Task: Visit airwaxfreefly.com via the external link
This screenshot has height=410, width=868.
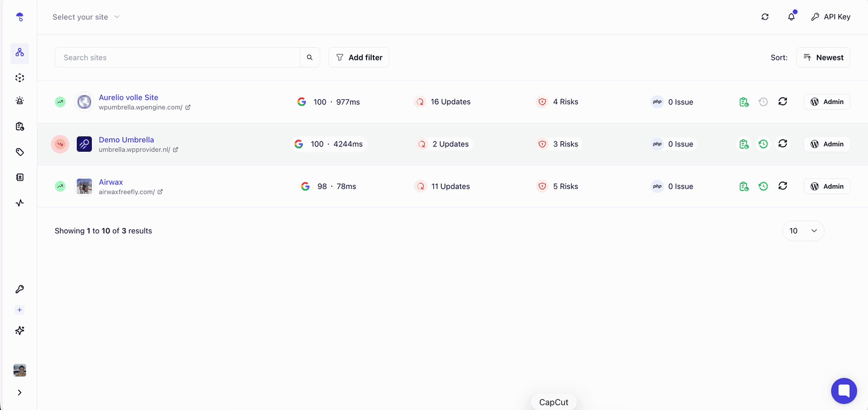Action: coord(160,191)
